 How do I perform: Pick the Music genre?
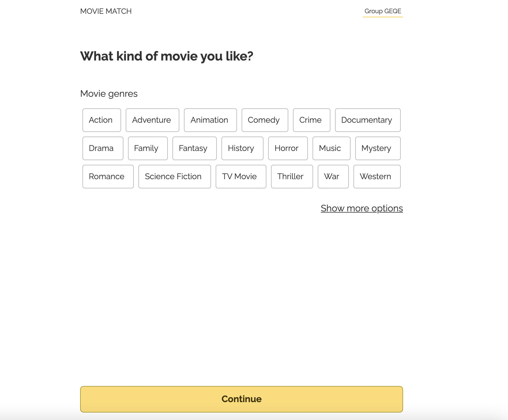(x=331, y=148)
